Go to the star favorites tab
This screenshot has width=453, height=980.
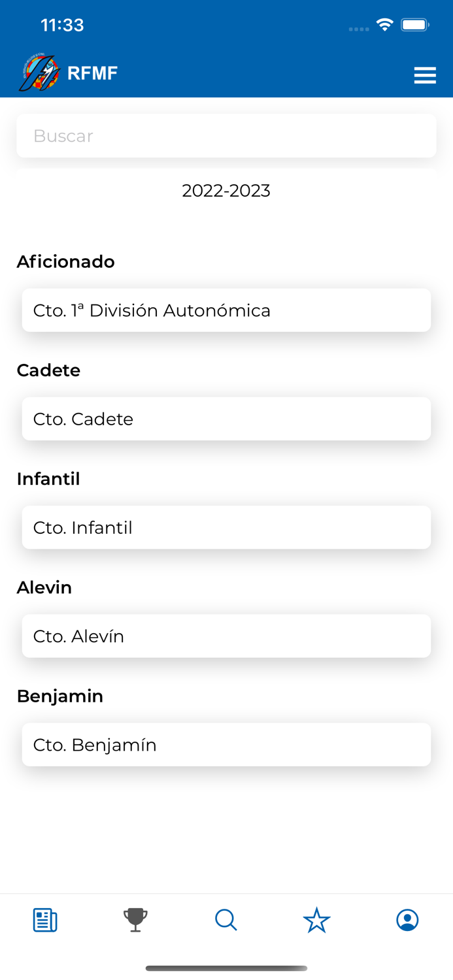(x=317, y=920)
